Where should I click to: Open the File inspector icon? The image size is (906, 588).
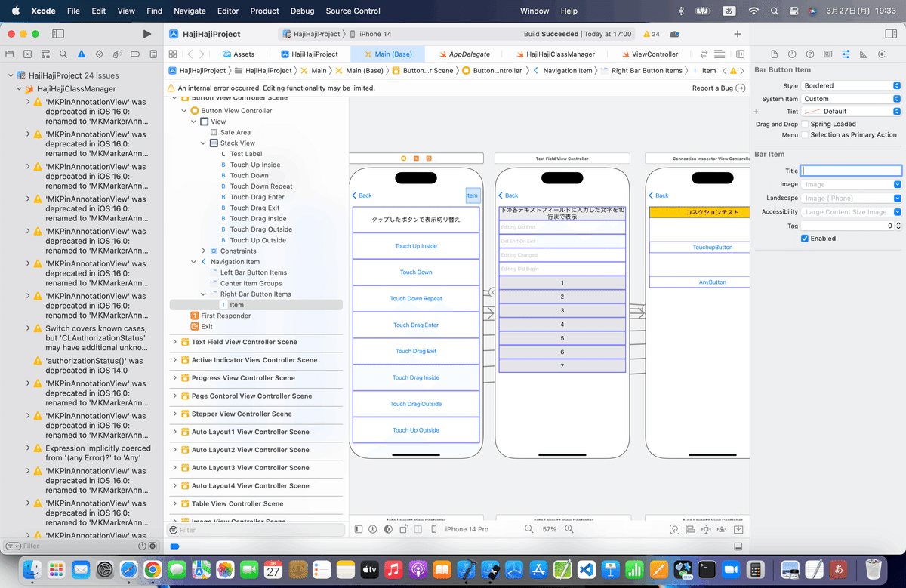(x=774, y=54)
